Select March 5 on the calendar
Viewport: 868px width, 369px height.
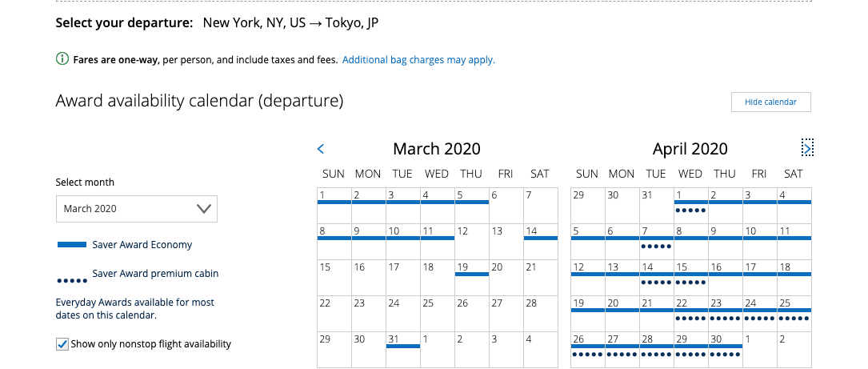click(472, 206)
